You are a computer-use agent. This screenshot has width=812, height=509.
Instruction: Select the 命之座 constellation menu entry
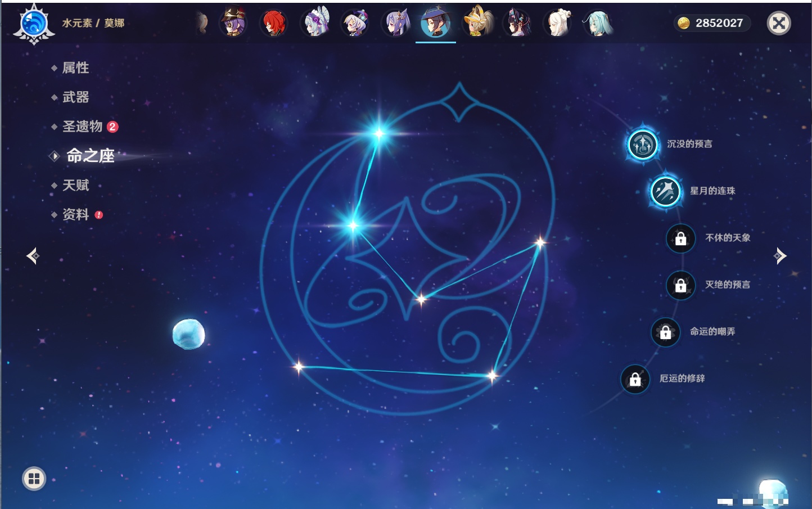click(x=90, y=156)
